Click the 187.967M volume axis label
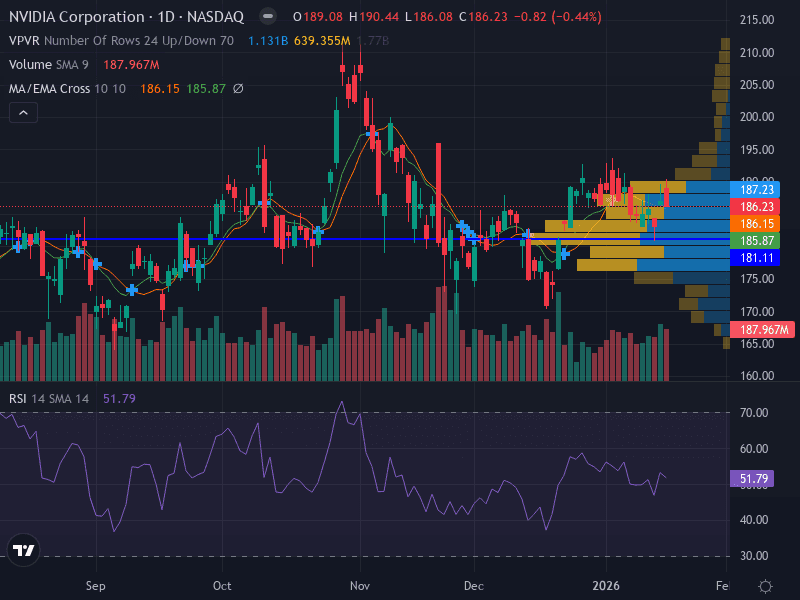The image size is (800, 600). [x=762, y=330]
